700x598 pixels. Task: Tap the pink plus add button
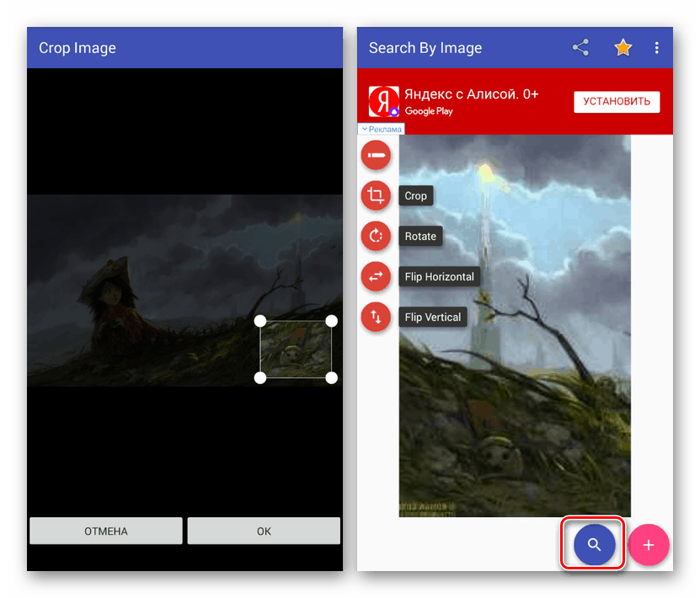click(x=649, y=544)
